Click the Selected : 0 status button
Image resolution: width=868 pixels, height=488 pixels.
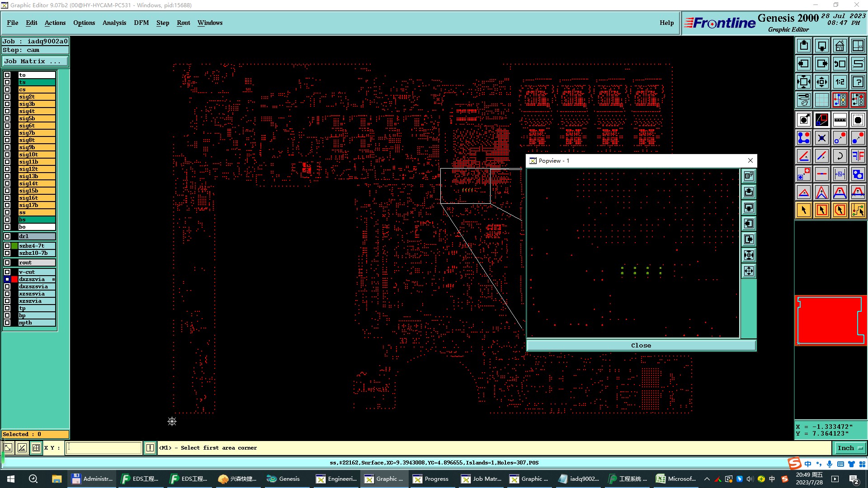pos(35,434)
